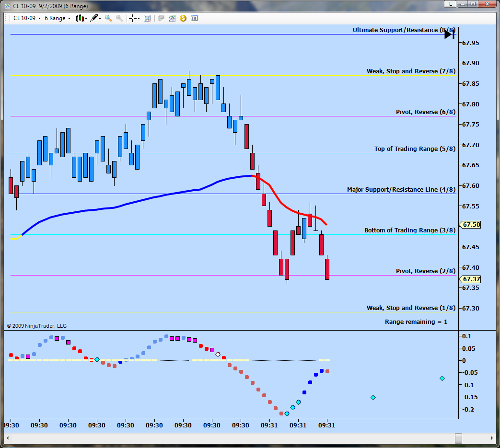Click the zoom in magnifier icon
Image resolution: width=500 pixels, height=448 pixels.
point(108,18)
